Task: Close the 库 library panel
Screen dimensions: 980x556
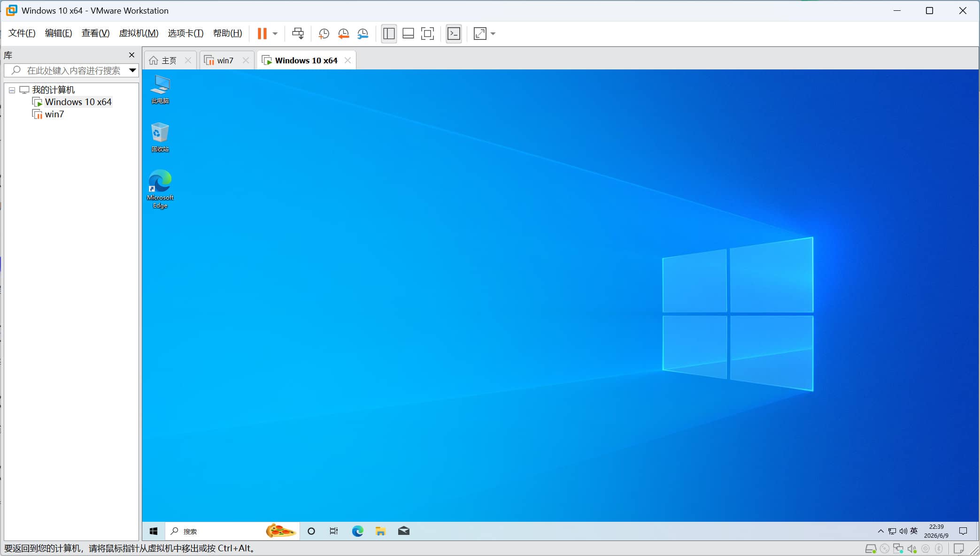Action: 131,55
